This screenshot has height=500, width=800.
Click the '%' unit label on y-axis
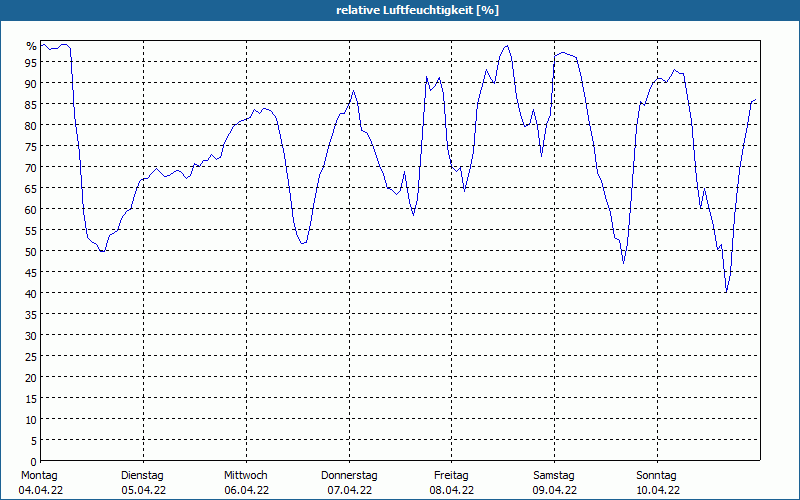32,46
